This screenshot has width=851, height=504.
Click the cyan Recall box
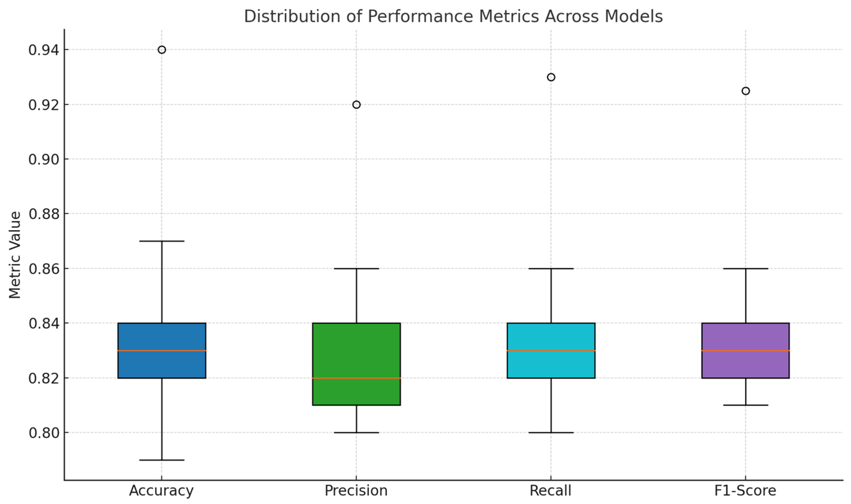[551, 364]
